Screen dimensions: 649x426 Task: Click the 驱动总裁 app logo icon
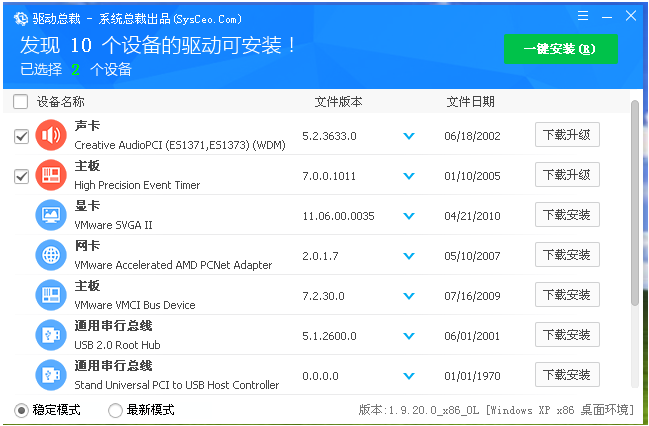pyautogui.click(x=20, y=19)
